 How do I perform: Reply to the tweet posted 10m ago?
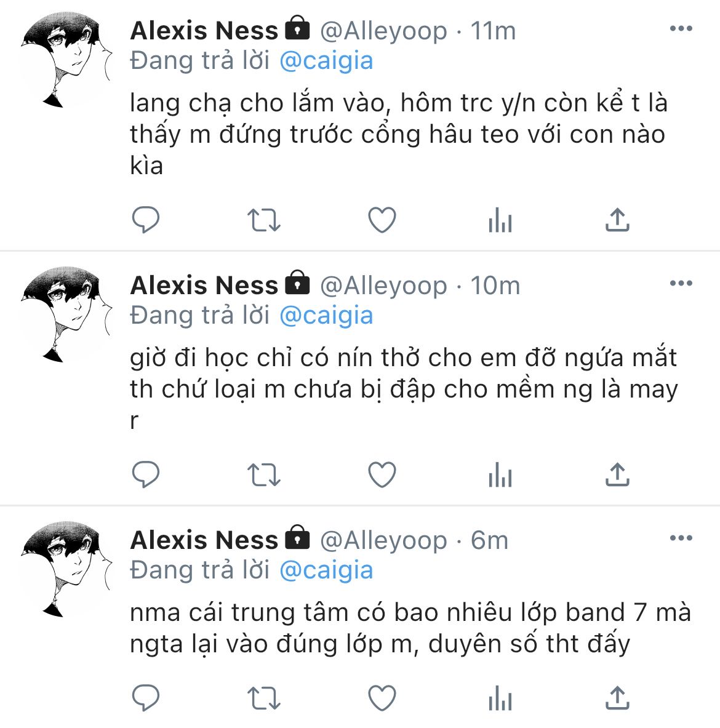146,474
